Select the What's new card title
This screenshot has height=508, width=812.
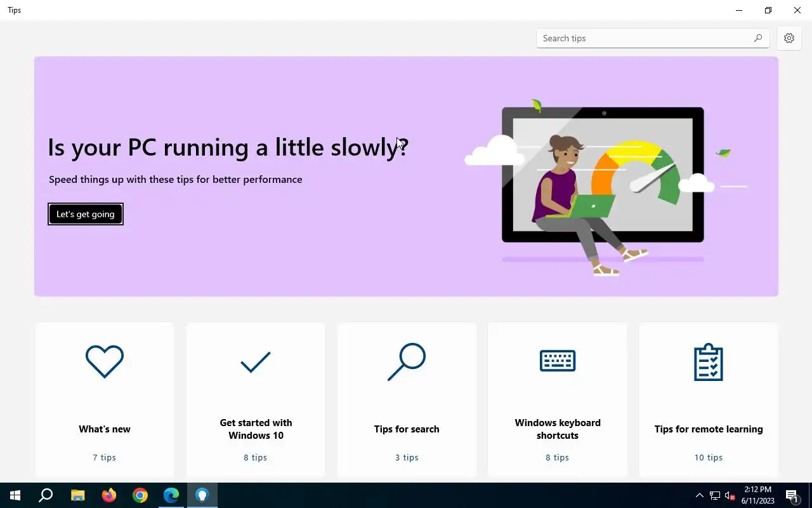click(x=105, y=429)
